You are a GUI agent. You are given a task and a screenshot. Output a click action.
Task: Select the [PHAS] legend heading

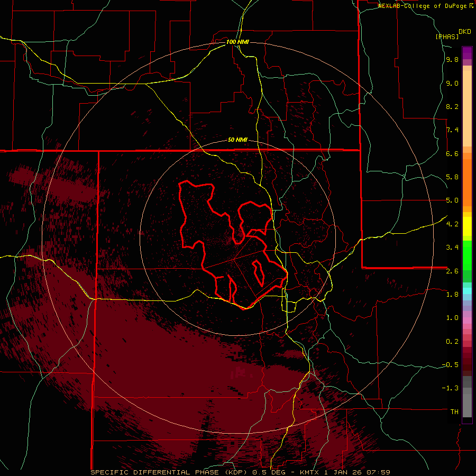click(x=447, y=36)
